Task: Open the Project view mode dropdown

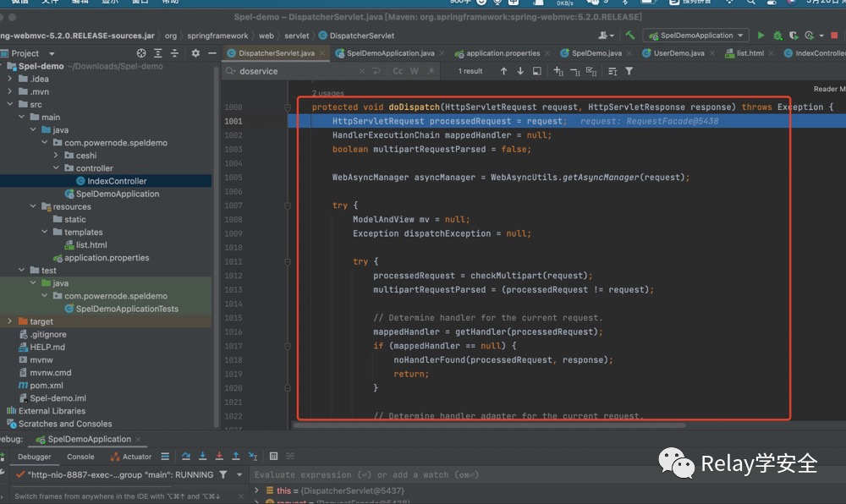Action: [x=52, y=54]
